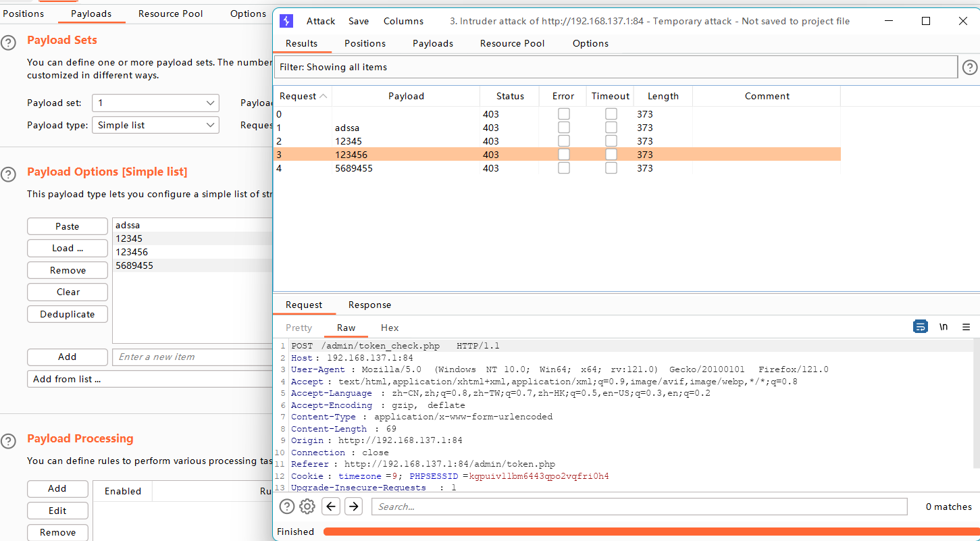Click the Search field in request viewer
980x541 pixels.
tap(640, 507)
